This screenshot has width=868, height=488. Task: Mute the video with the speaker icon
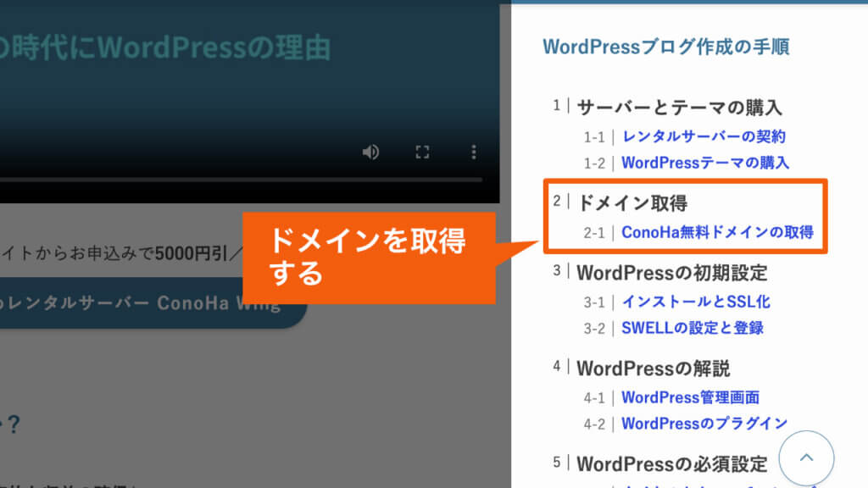point(370,152)
